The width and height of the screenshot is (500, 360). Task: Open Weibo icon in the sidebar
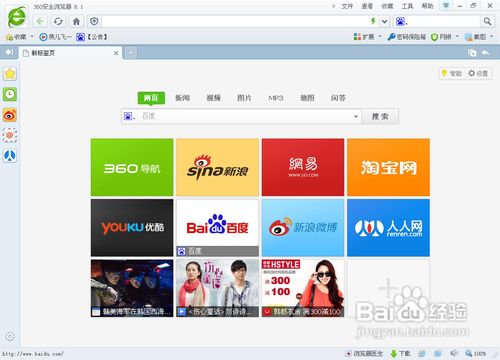click(10, 115)
